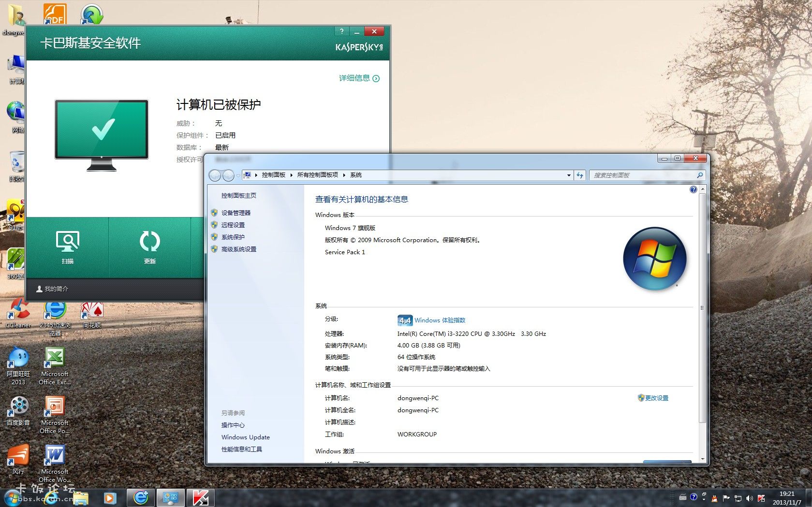The height and width of the screenshot is (507, 812).
Task: Click the text 'Windows 7 旗舰版'
Action: (x=350, y=228)
